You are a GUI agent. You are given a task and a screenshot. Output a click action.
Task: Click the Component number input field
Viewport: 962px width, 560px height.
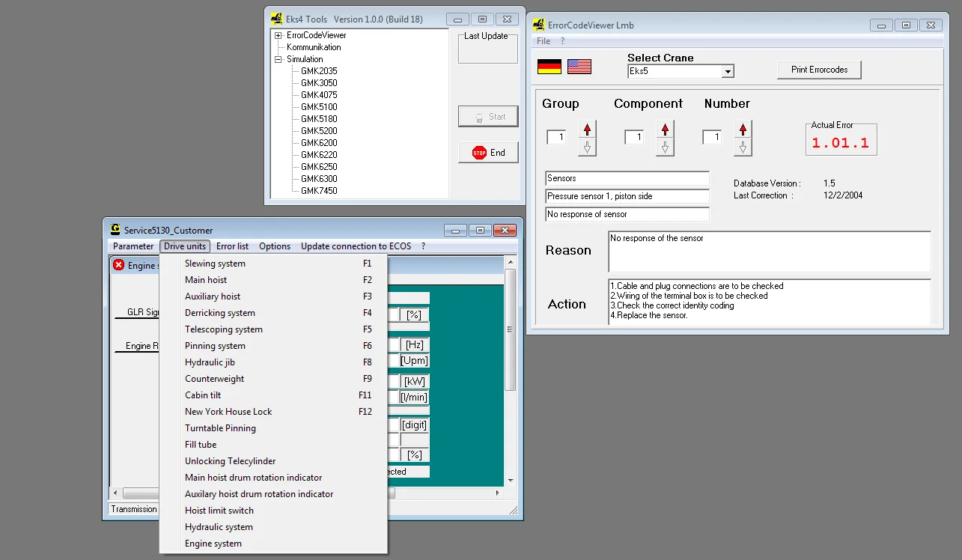(x=634, y=137)
